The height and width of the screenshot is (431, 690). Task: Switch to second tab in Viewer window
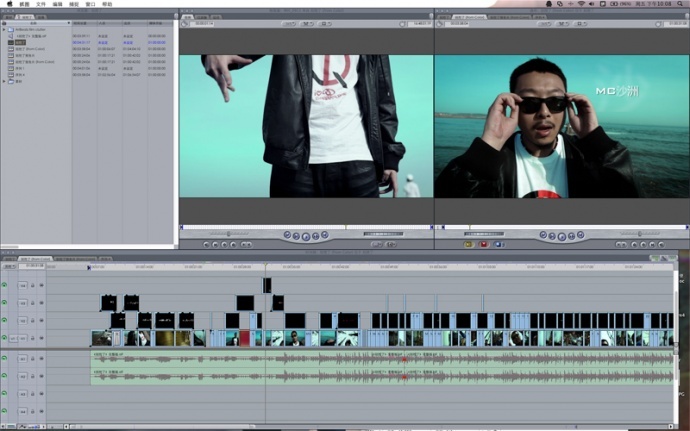pyautogui.click(x=202, y=17)
